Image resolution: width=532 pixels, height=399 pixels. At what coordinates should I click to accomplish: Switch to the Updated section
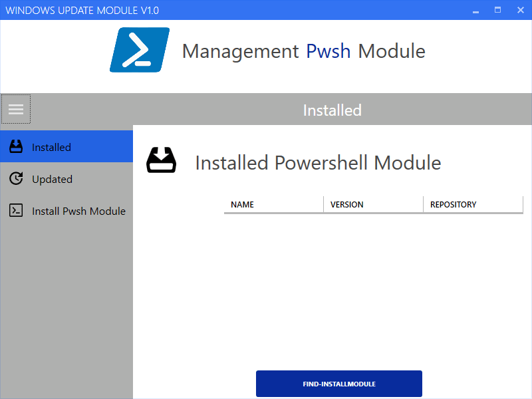[x=51, y=178]
